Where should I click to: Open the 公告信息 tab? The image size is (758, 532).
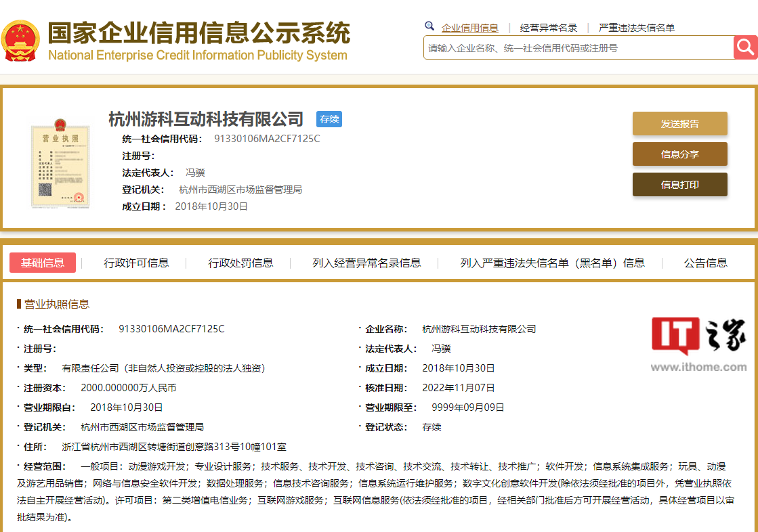click(x=704, y=263)
